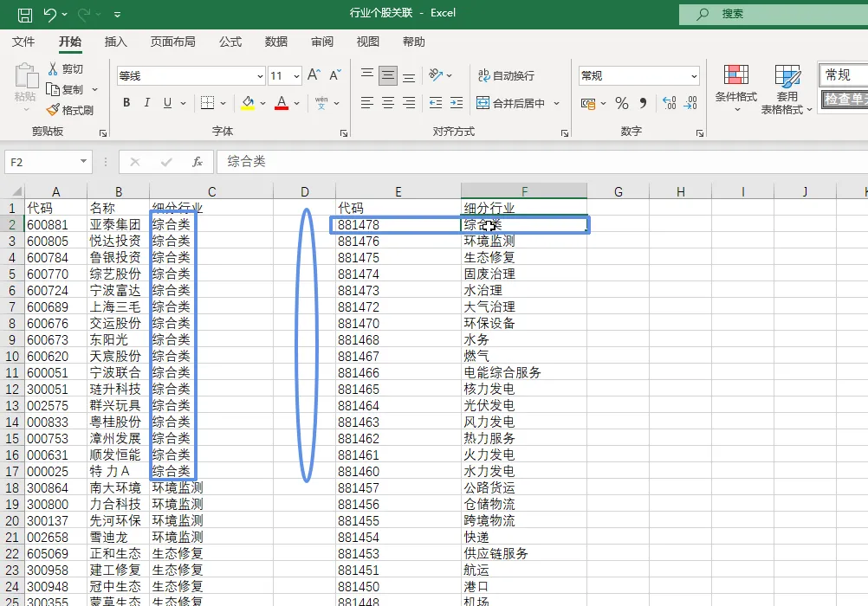Viewport: 868px width, 606px height.
Task: Align text to bottom of cell
Action: click(409, 77)
